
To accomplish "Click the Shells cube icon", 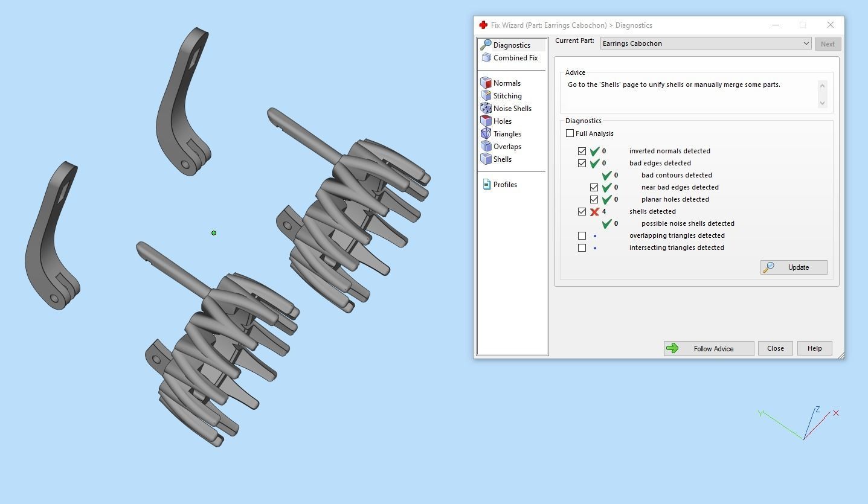I will coord(486,159).
